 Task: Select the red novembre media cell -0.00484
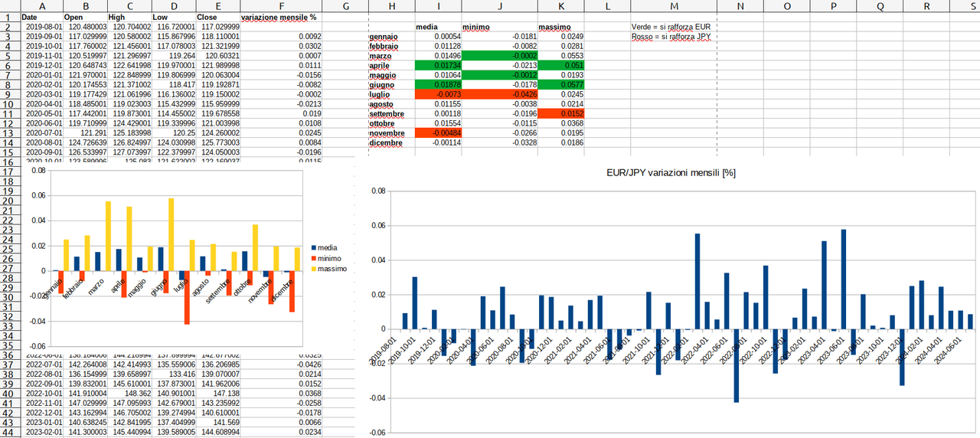(x=438, y=132)
